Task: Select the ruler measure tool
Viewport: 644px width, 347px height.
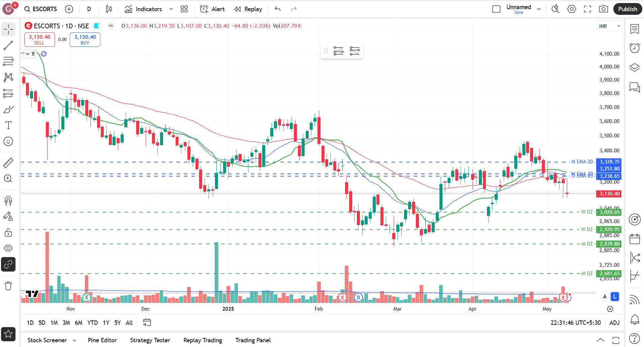Action: coord(8,163)
